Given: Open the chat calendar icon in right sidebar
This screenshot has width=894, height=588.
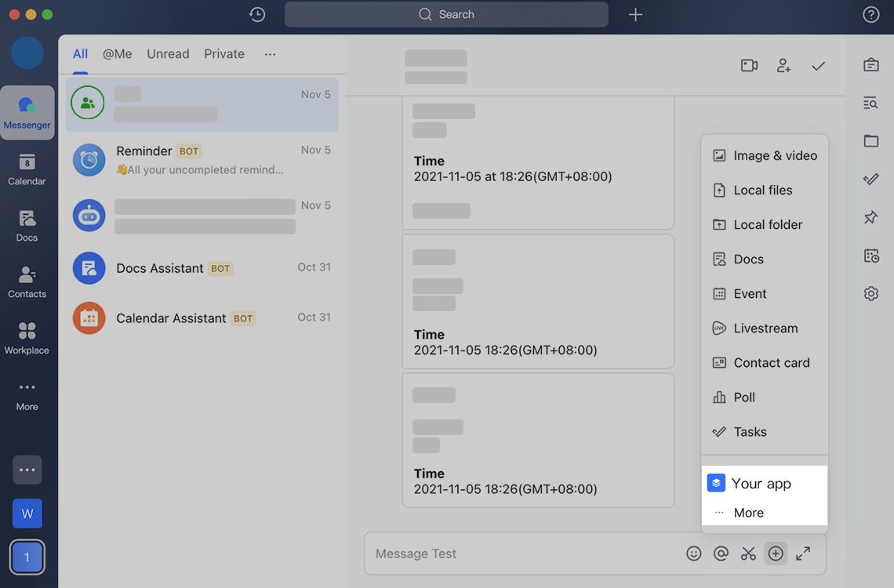Looking at the screenshot, I should [x=870, y=256].
